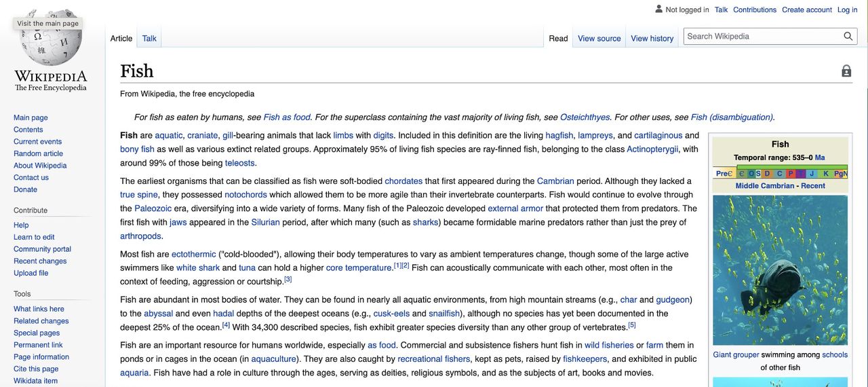Click the Log in link

point(847,10)
